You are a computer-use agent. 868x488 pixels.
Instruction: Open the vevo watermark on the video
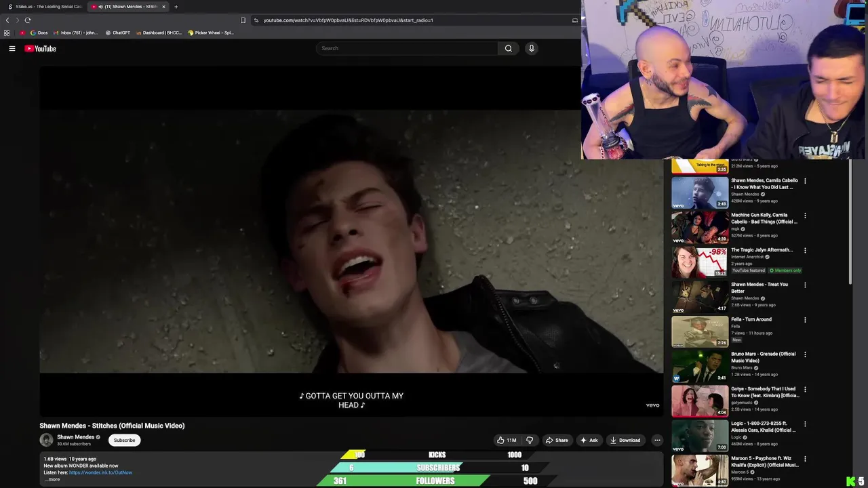(x=652, y=405)
